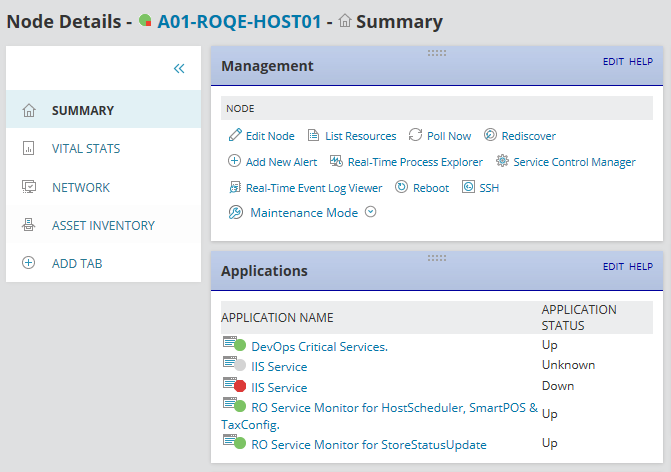Viewport: 671px width, 472px height.
Task: Open Help for the Applications panel
Action: pos(641,267)
